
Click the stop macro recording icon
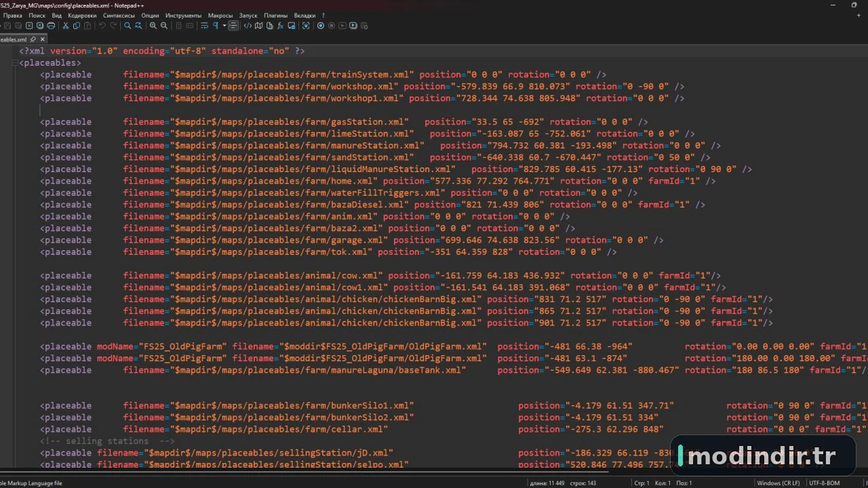(x=332, y=26)
